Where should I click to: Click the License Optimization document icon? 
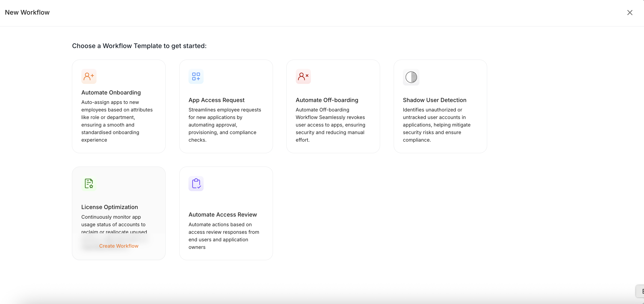[89, 183]
